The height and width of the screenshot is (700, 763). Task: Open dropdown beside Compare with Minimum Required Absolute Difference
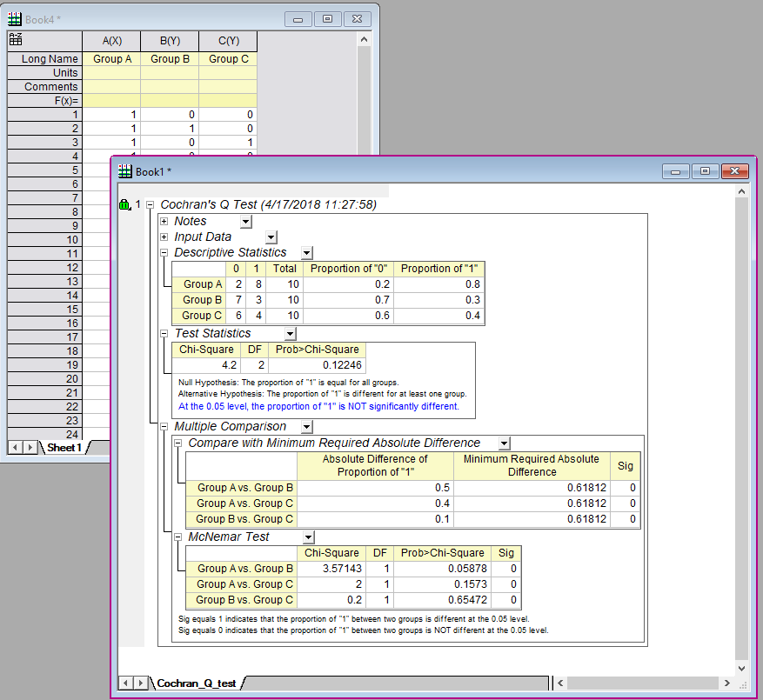click(x=504, y=443)
